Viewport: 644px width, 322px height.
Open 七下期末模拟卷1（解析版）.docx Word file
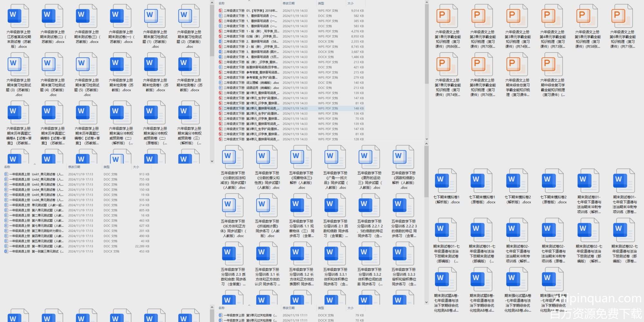pos(446,181)
